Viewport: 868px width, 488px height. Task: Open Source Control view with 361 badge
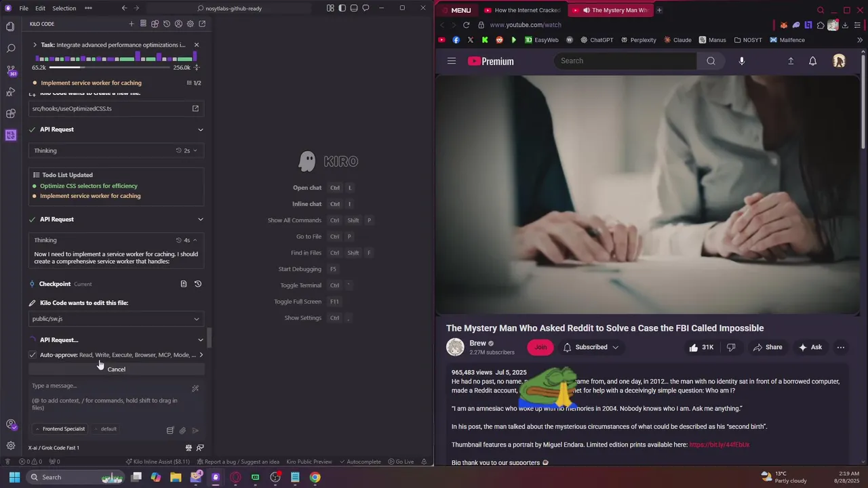(10, 70)
